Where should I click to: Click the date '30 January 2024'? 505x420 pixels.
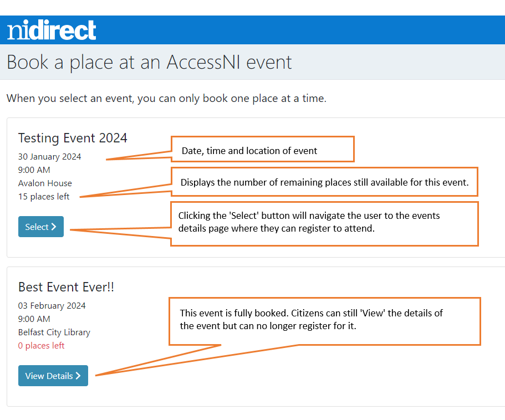click(x=49, y=156)
